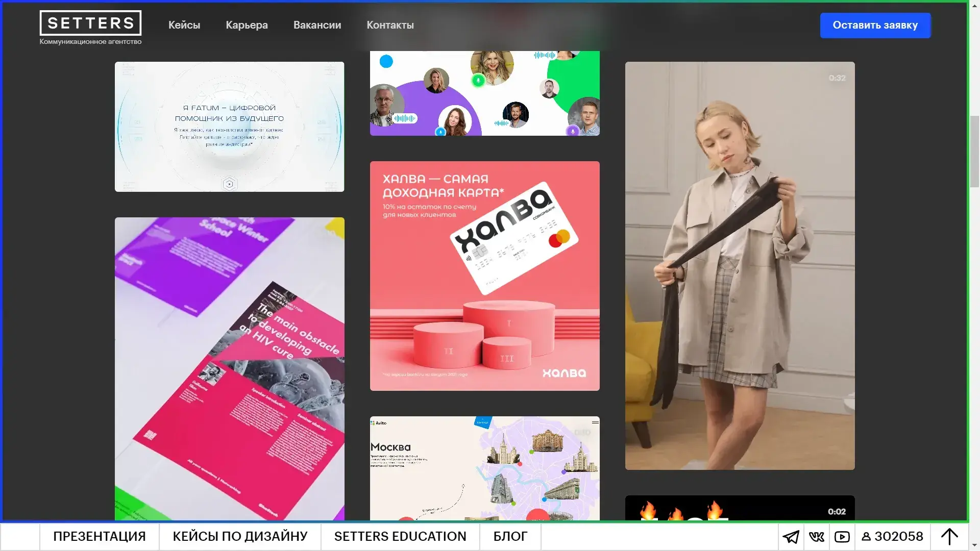
Task: Open the SETTERS EDUCATION link
Action: click(400, 537)
